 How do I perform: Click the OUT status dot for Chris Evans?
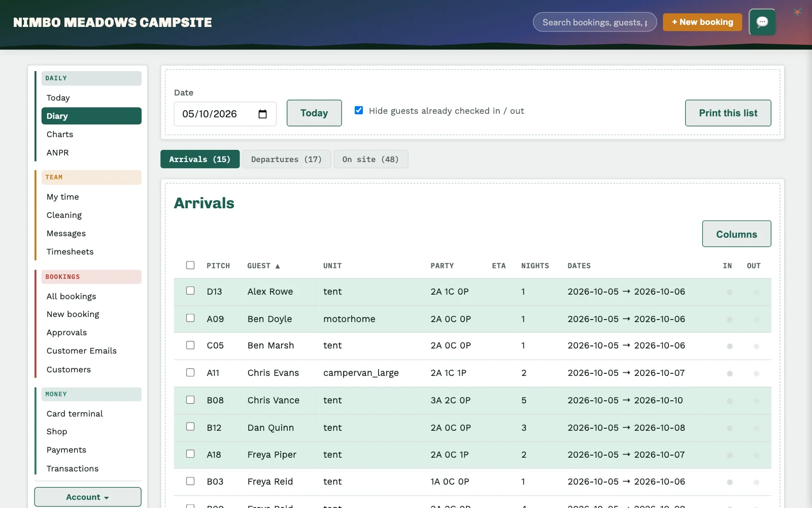coord(756,373)
